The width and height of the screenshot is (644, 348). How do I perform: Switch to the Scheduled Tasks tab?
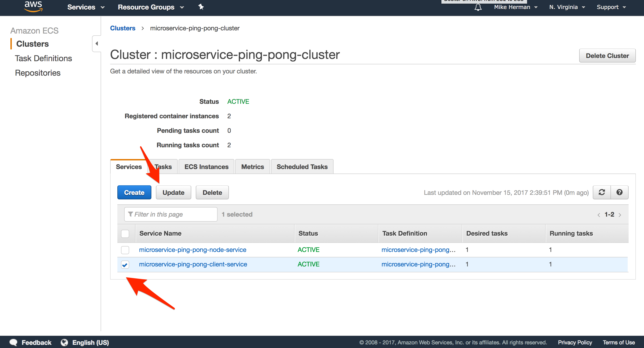pyautogui.click(x=302, y=167)
